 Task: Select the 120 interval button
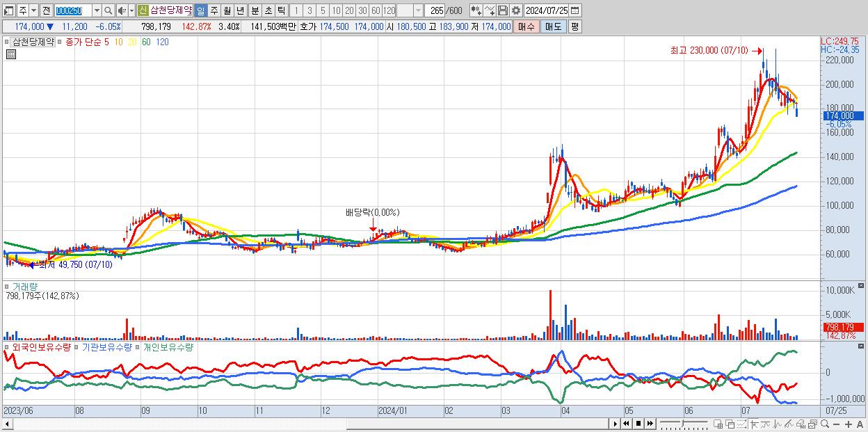[x=389, y=10]
